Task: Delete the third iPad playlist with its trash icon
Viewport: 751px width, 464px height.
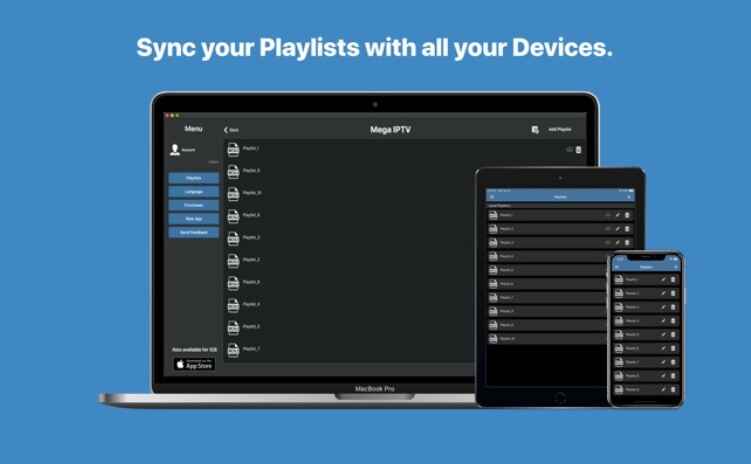Action: tap(627, 243)
